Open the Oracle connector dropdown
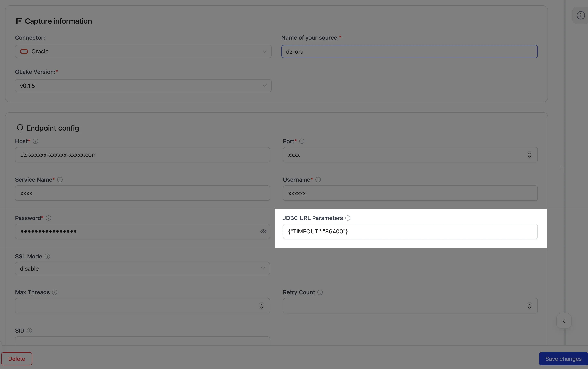Screen dimensions: 588x369 point(143,51)
